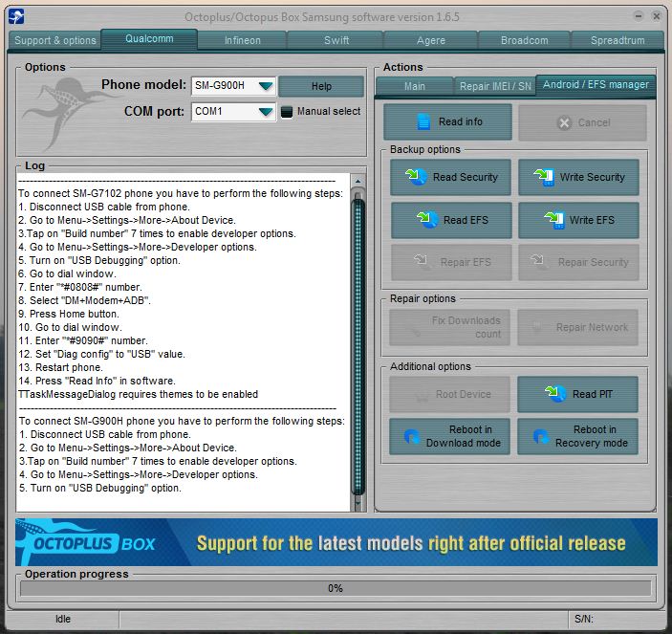This screenshot has height=634, width=672.
Task: Open the Phone model dropdown arrow
Action: [266, 86]
